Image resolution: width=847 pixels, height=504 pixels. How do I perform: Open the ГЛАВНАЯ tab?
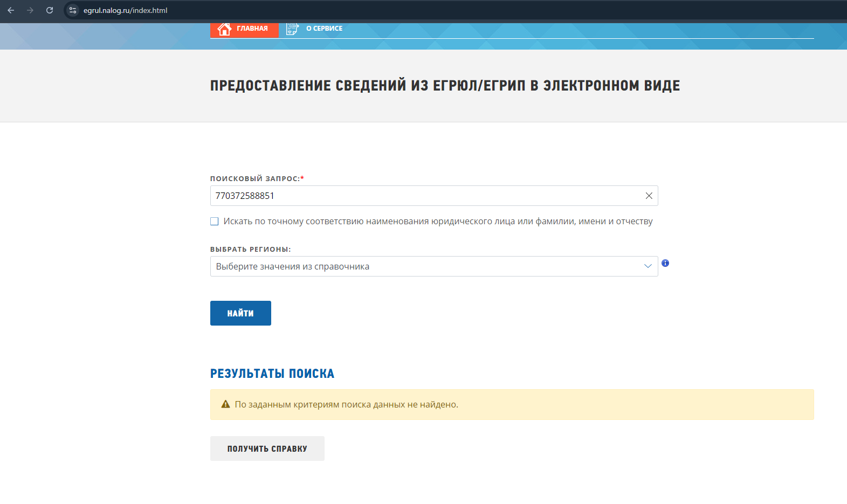click(x=244, y=29)
